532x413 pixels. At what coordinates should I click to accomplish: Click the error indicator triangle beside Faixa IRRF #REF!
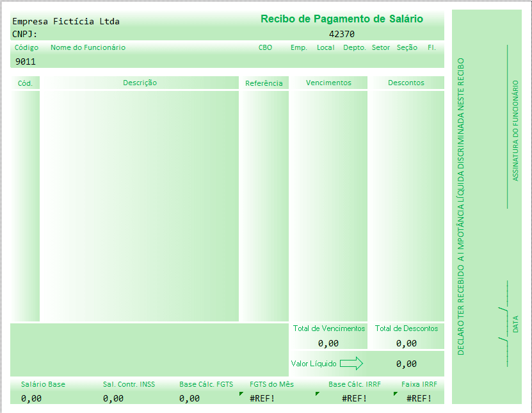pos(395,393)
